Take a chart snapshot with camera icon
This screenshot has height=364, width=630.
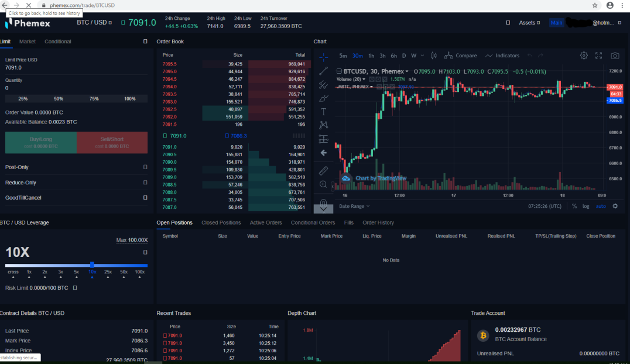tap(615, 56)
